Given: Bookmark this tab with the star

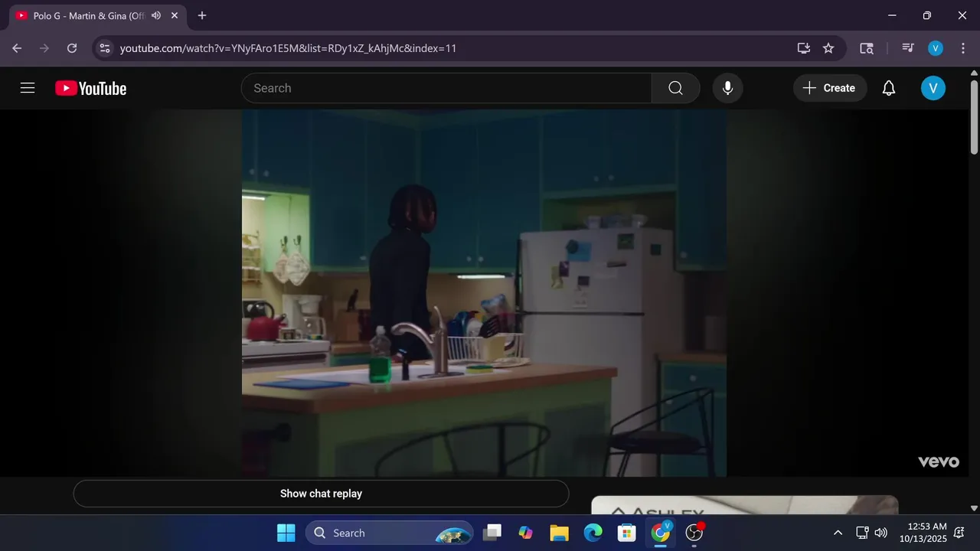Looking at the screenshot, I should coord(828,48).
